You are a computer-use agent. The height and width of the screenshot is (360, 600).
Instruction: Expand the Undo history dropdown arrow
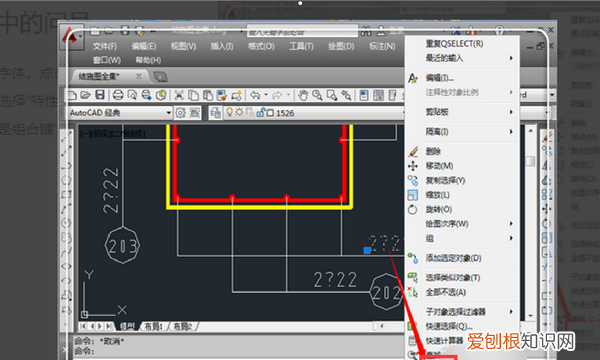266,95
